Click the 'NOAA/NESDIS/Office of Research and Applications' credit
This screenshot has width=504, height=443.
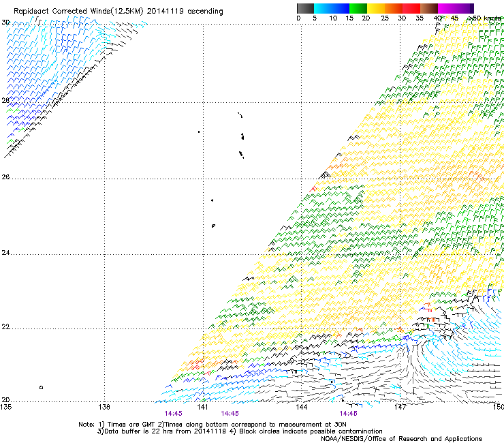tap(401, 439)
